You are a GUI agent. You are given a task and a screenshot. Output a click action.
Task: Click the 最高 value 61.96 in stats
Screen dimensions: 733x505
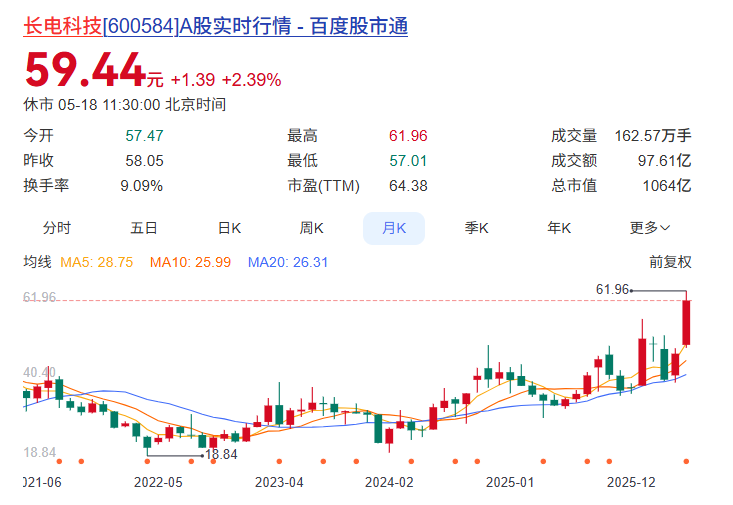(408, 136)
